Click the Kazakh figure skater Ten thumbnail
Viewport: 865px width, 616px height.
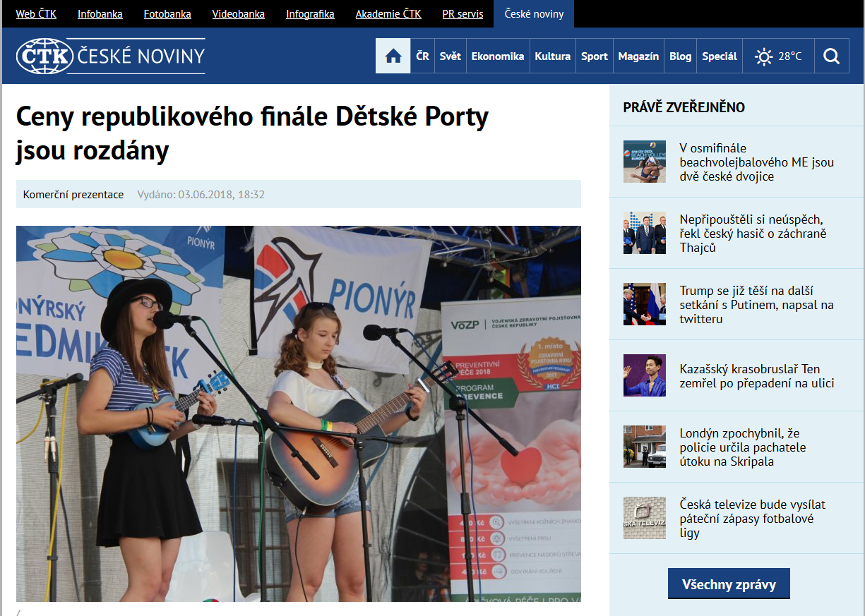click(x=644, y=375)
